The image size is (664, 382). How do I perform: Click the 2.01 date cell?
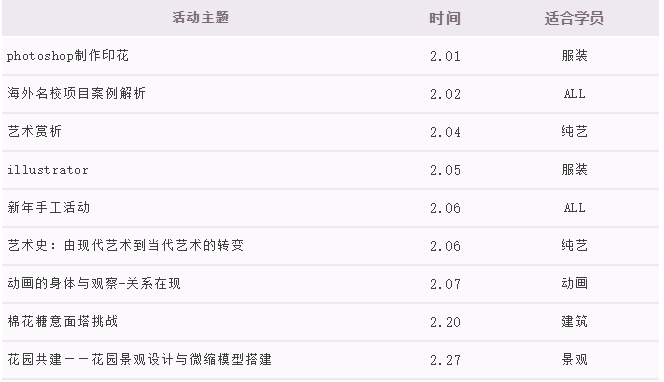(445, 56)
